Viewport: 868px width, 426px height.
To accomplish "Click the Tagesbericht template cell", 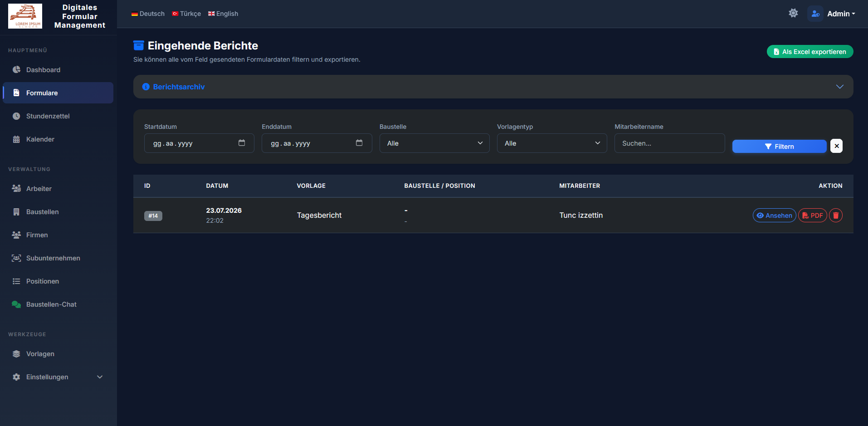I will [x=319, y=215].
